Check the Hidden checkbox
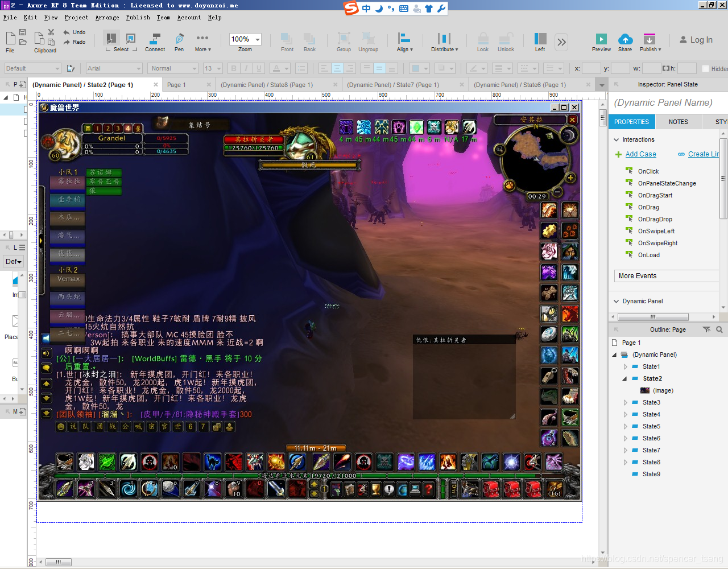Viewport: 728px width, 569px height. 705,69
